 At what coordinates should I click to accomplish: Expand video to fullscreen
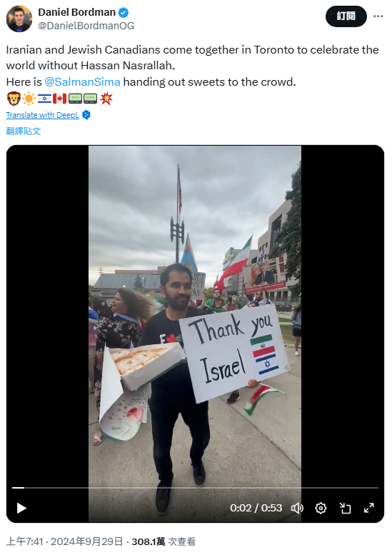[x=369, y=508]
